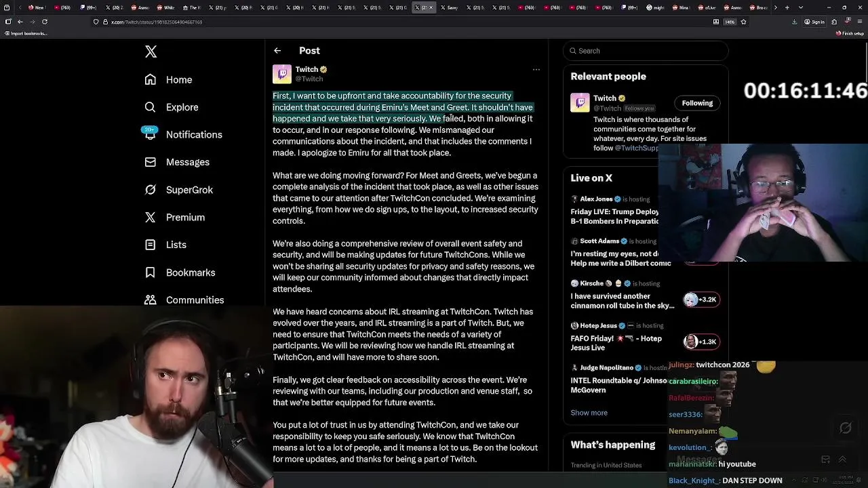The image size is (868, 488).
Task: Click the sidebar toggle icon left of back button
Action: coord(7,22)
